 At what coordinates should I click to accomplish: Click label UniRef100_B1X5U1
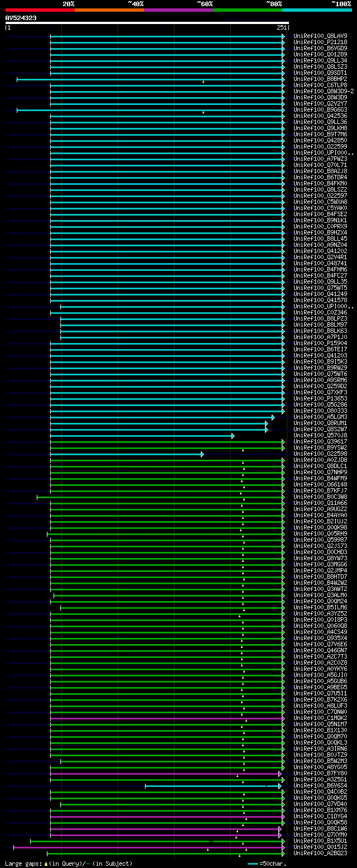click(320, 841)
